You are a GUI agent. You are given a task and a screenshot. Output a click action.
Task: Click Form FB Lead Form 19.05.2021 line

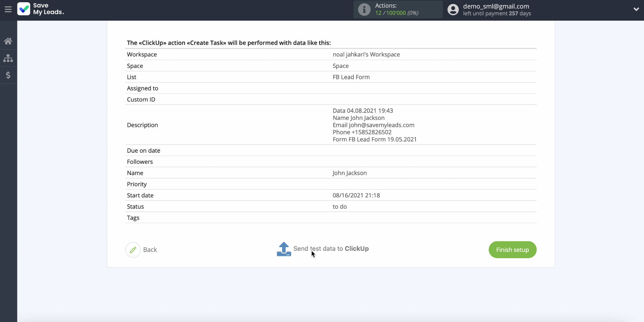click(x=375, y=139)
